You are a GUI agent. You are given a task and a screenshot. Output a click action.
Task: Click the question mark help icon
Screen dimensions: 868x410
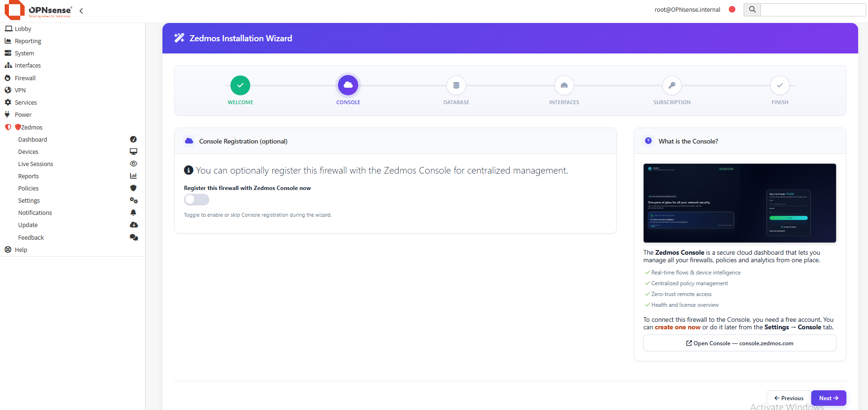click(648, 141)
